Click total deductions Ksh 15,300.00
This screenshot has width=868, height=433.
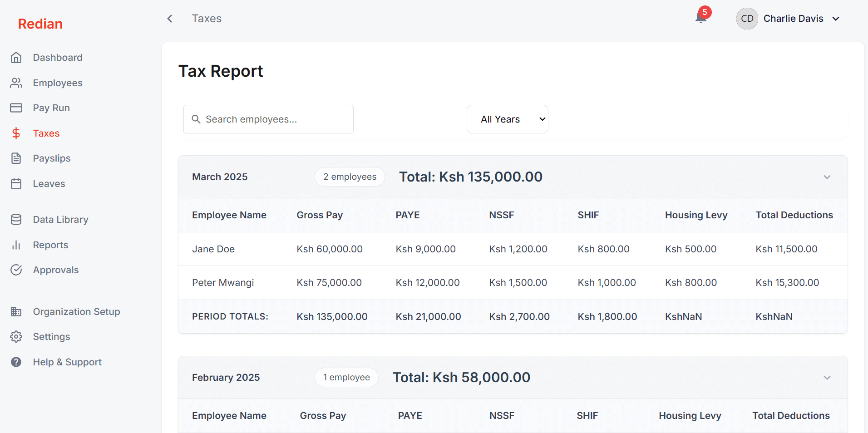click(x=787, y=283)
